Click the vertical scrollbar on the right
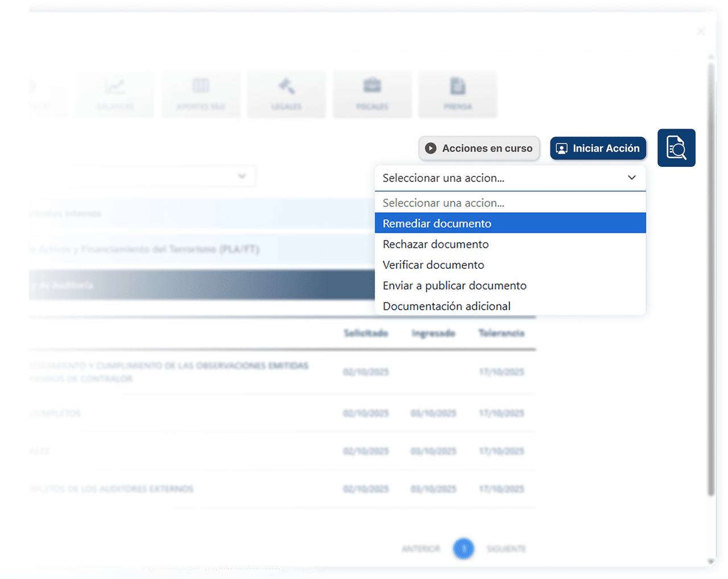 pyautogui.click(x=711, y=279)
